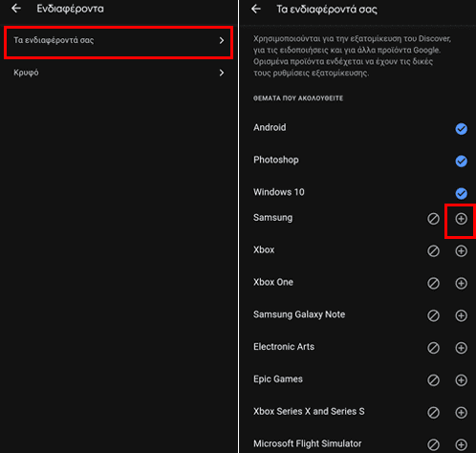The width and height of the screenshot is (476, 453).
Task: Block the Epic Games topic
Action: click(433, 380)
